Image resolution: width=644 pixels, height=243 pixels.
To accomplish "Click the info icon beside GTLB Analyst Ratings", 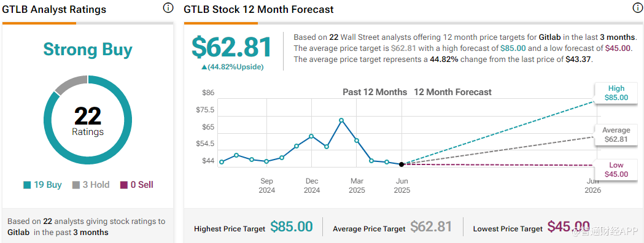I will [168, 8].
